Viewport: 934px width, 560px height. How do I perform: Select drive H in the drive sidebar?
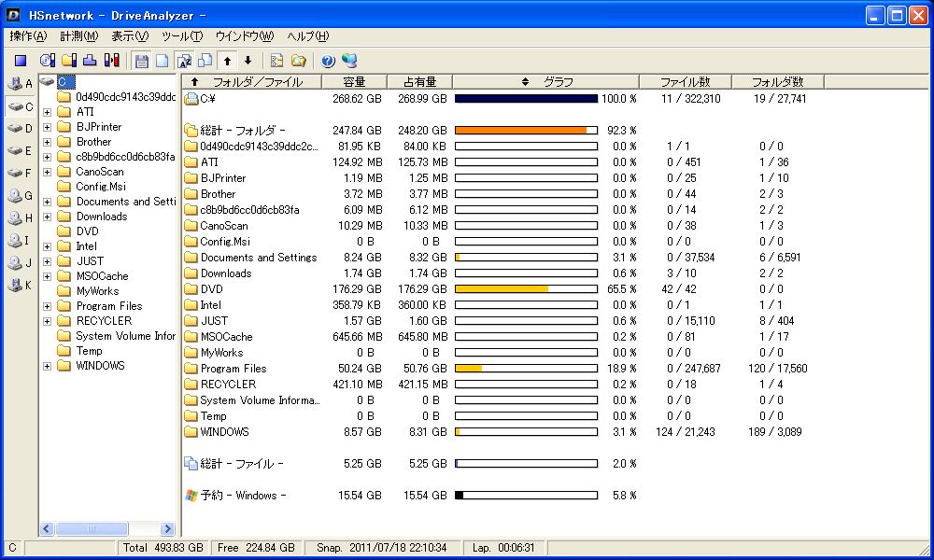[20, 217]
